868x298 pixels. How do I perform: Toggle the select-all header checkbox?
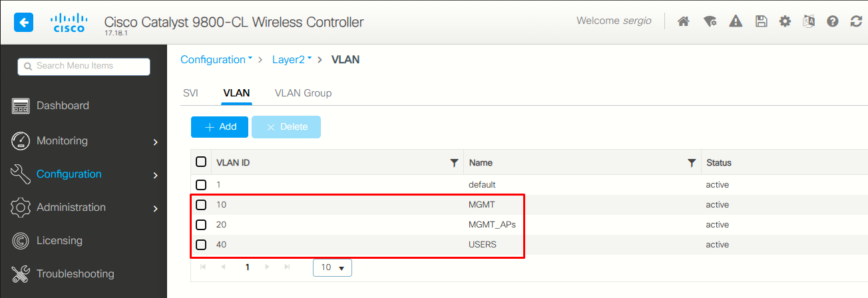click(x=201, y=162)
